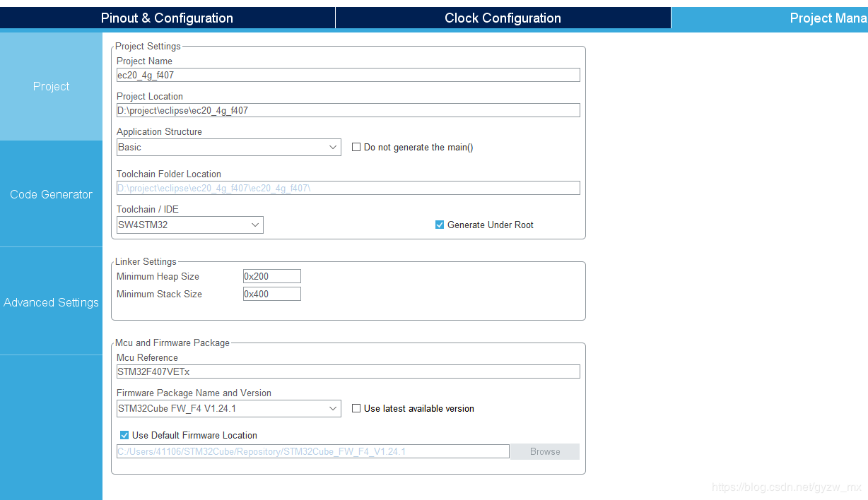The width and height of the screenshot is (868, 500).
Task: Switch to Pinout & Configuration tab
Action: click(168, 18)
